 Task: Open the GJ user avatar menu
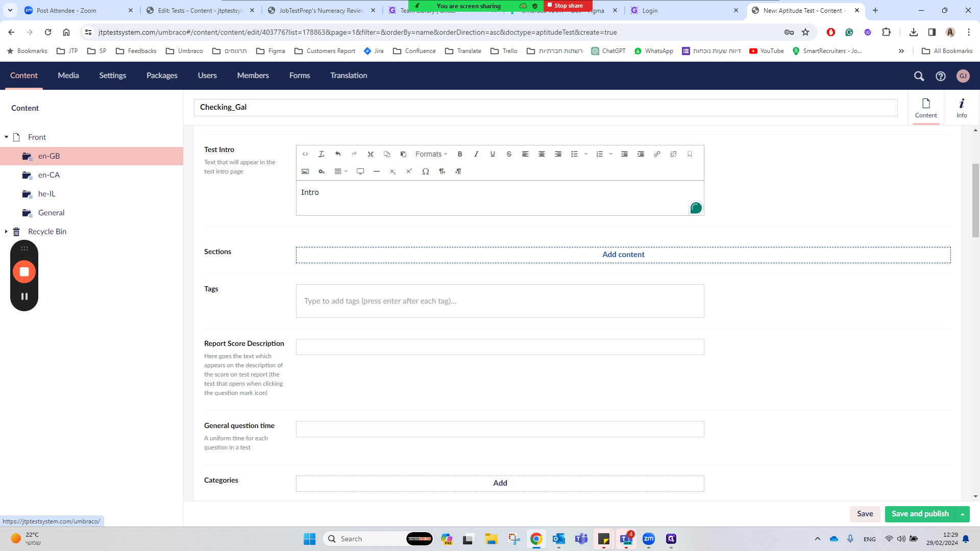[x=963, y=76]
